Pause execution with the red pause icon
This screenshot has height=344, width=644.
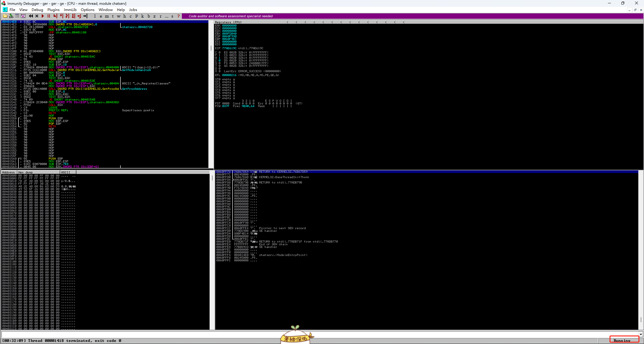49,16
